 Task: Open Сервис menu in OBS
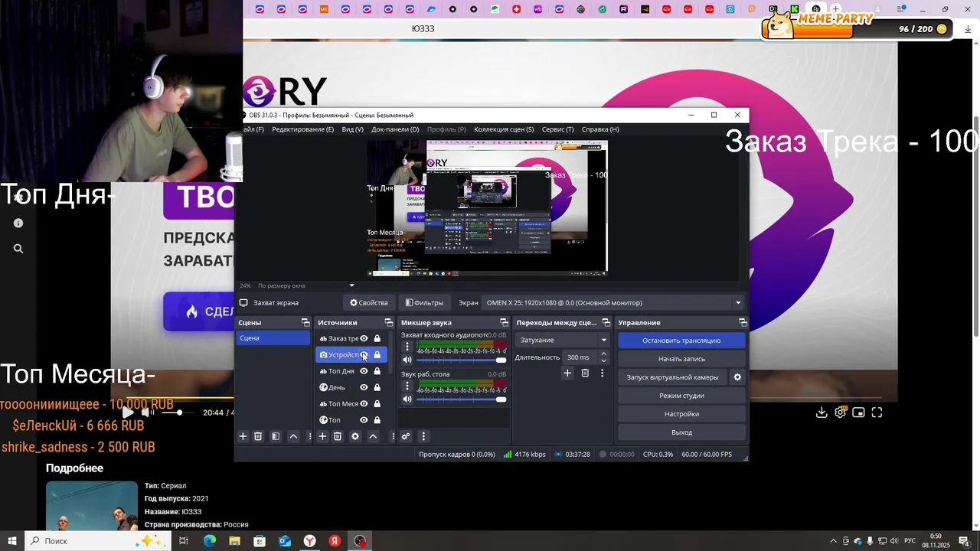pyautogui.click(x=557, y=129)
